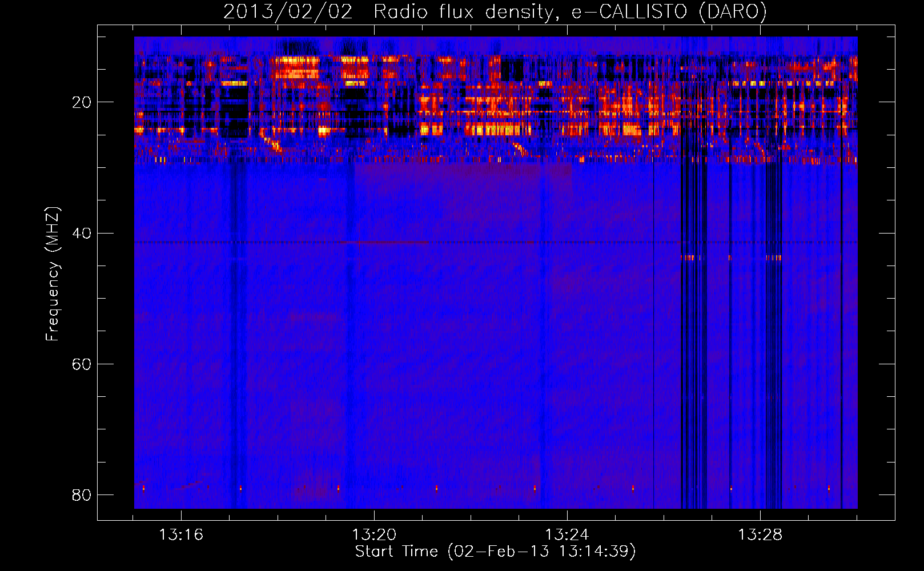The height and width of the screenshot is (571, 924).
Task: Click the 13:28 time tick label
Action: click(760, 535)
